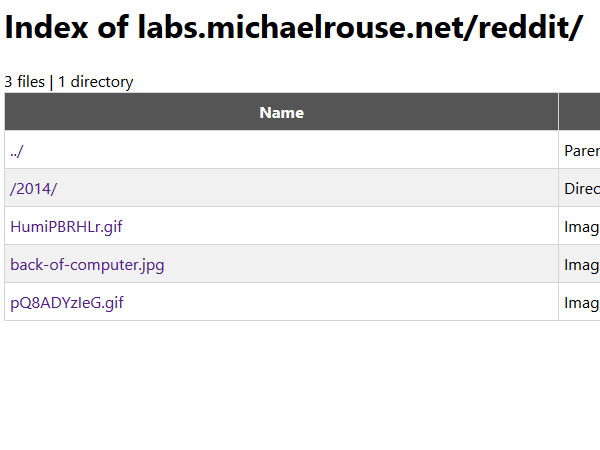Click the '3 files' count text
The height and width of the screenshot is (450, 600).
(x=24, y=82)
